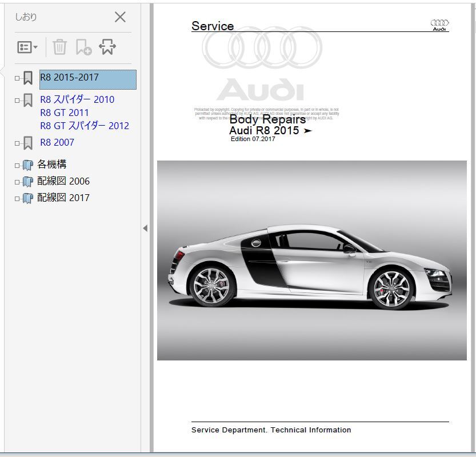Expand the 配線図 2006 bookmark node

point(17,182)
